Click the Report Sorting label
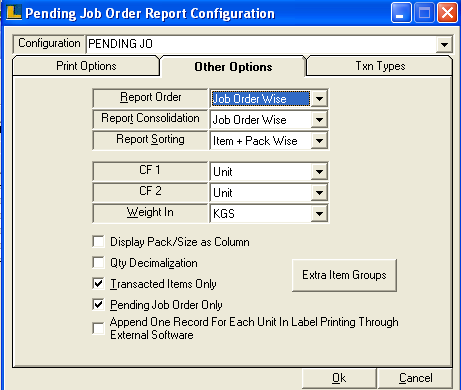 point(150,139)
